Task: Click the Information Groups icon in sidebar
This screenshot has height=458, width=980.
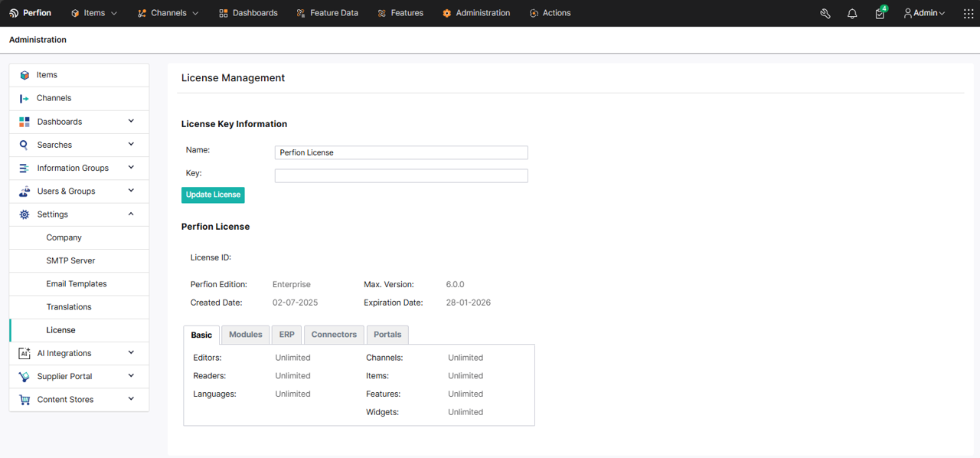Action: pyautogui.click(x=24, y=168)
